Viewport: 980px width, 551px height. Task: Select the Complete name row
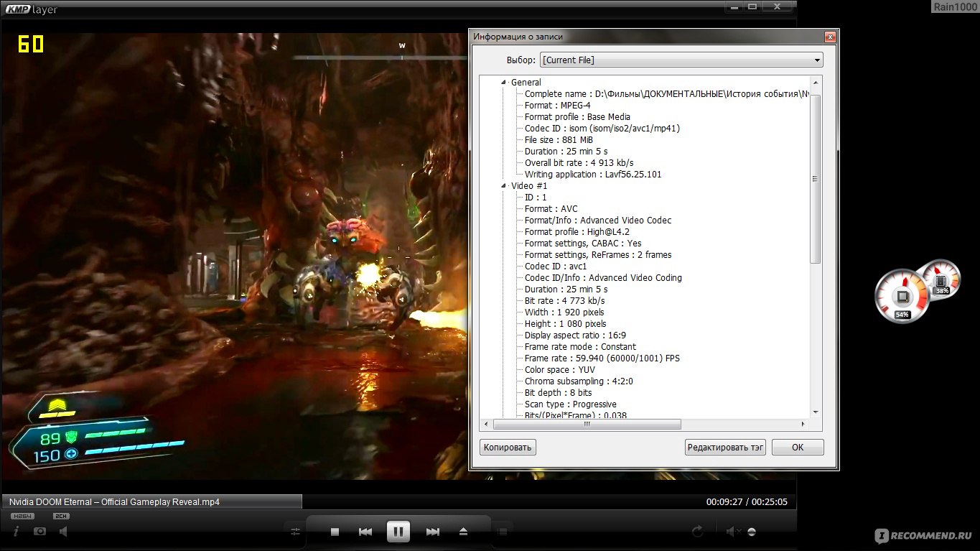pyautogui.click(x=667, y=94)
